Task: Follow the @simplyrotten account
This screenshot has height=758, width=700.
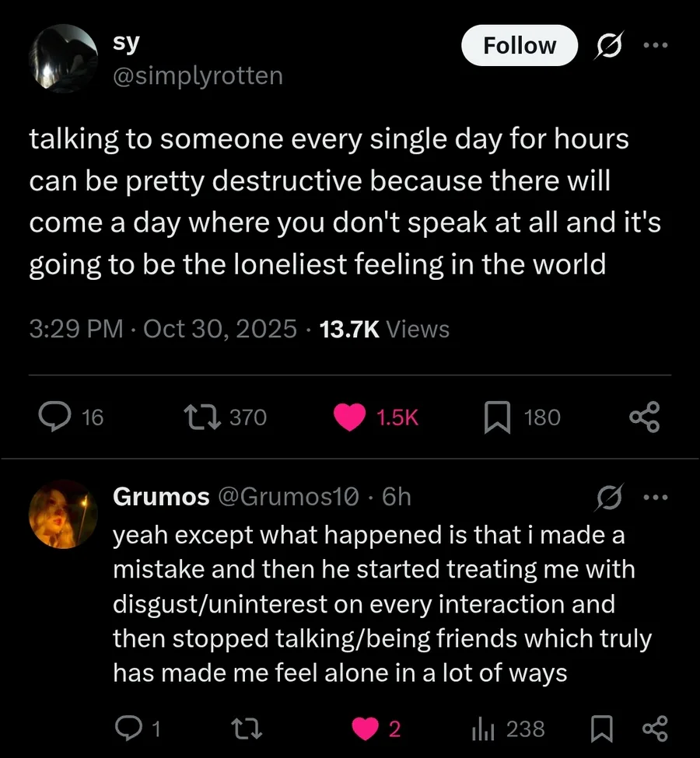Action: point(520,46)
